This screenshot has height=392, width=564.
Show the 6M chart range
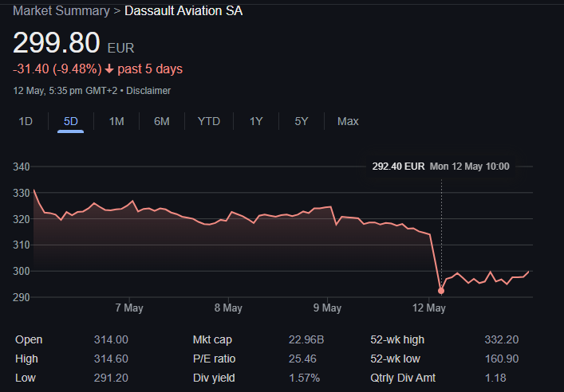(162, 121)
